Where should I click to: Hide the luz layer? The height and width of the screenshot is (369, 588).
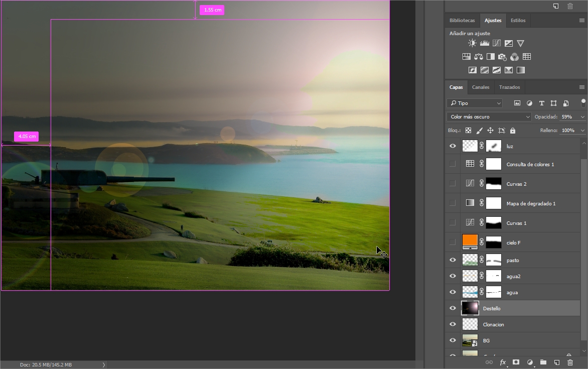point(453,146)
